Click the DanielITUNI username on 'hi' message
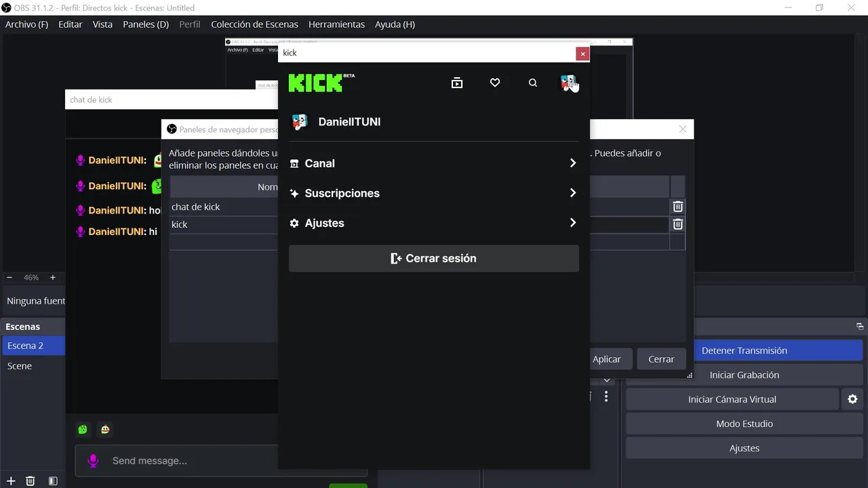Screen dimensions: 868x488 click(x=115, y=232)
